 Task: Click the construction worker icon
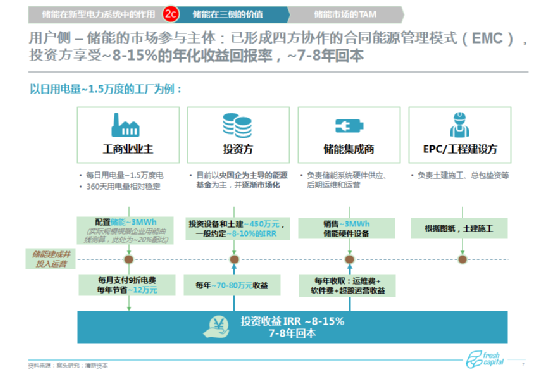click(459, 125)
